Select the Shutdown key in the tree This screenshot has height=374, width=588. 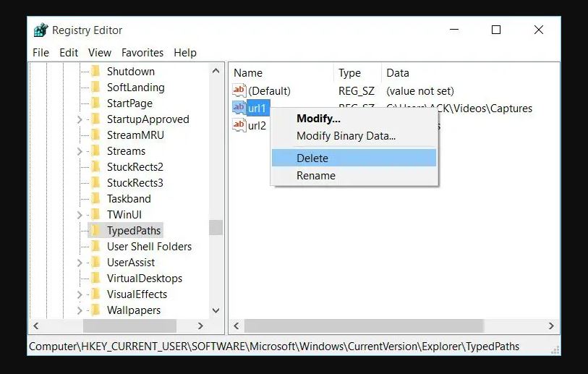[x=130, y=72]
